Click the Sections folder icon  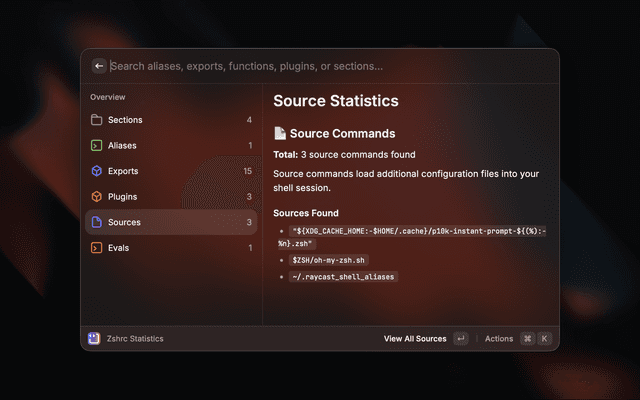tap(97, 120)
